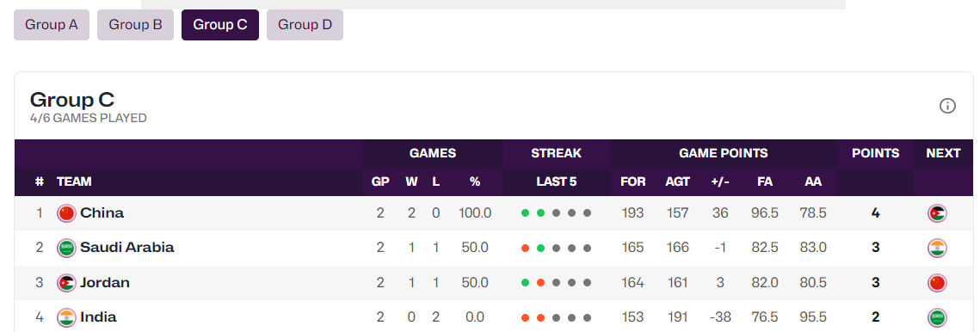Screen dimensions: 980x332
Task: Open Jordan's next opponent China flag
Action: pyautogui.click(x=937, y=283)
